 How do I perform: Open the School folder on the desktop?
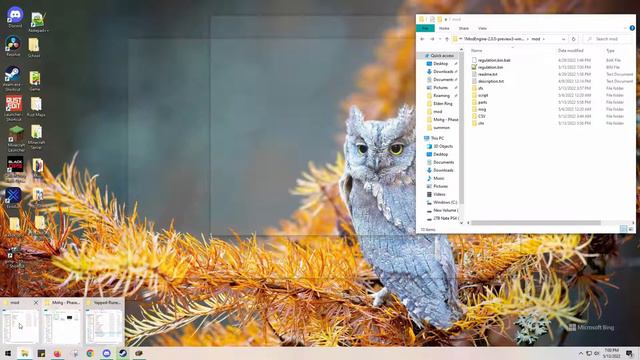(34, 47)
